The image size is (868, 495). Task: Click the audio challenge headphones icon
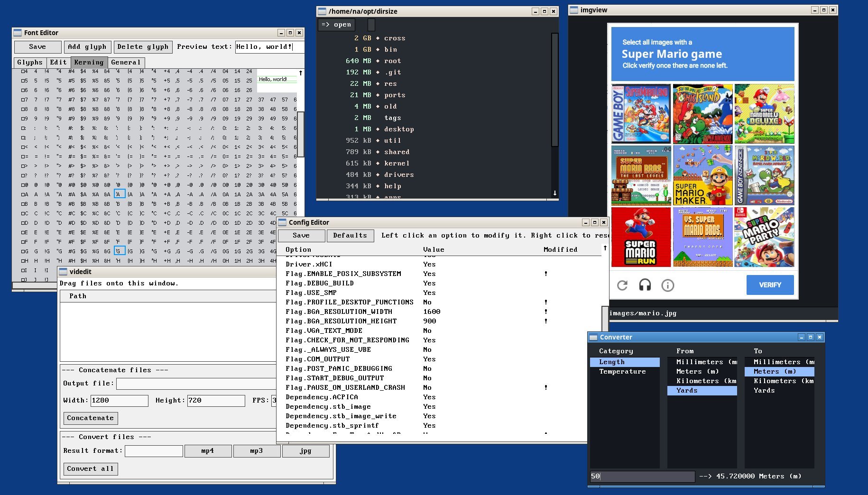(x=645, y=285)
